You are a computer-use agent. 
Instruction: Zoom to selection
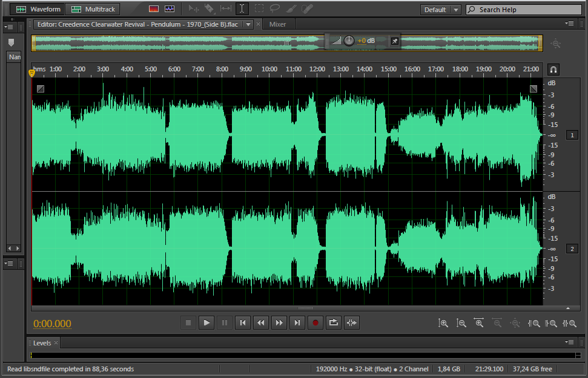coord(569,323)
